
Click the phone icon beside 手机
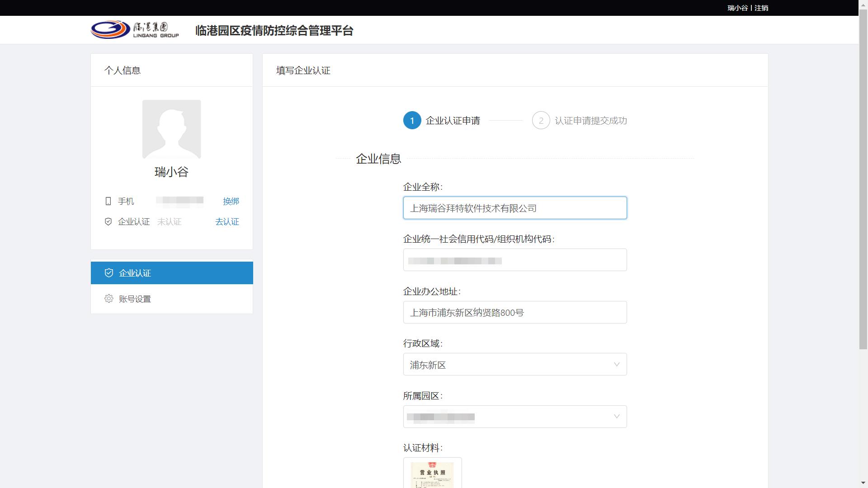coord(108,201)
